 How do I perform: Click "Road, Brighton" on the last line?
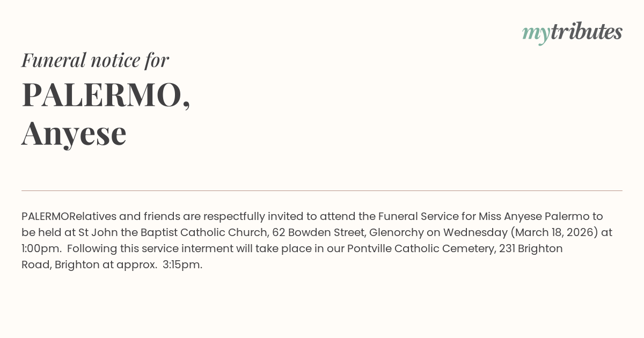(61, 264)
